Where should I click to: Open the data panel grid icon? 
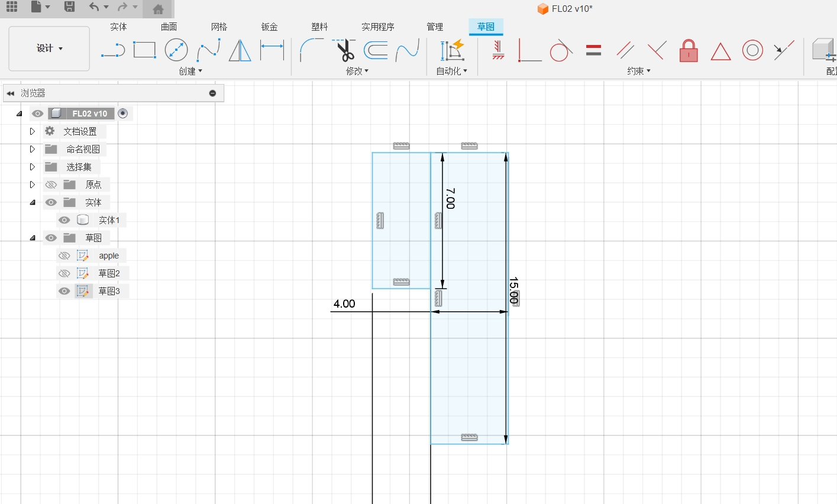point(12,7)
